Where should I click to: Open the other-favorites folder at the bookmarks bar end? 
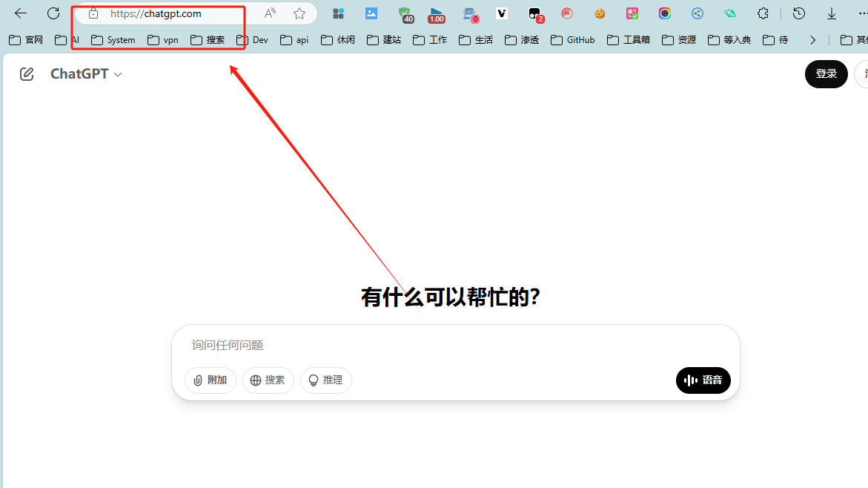(854, 40)
